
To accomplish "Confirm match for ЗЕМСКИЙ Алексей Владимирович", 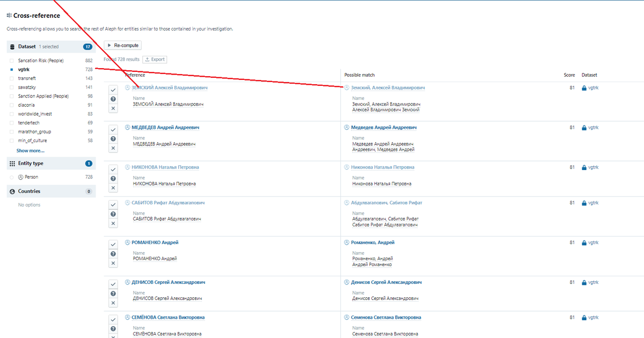I will 113,90.
